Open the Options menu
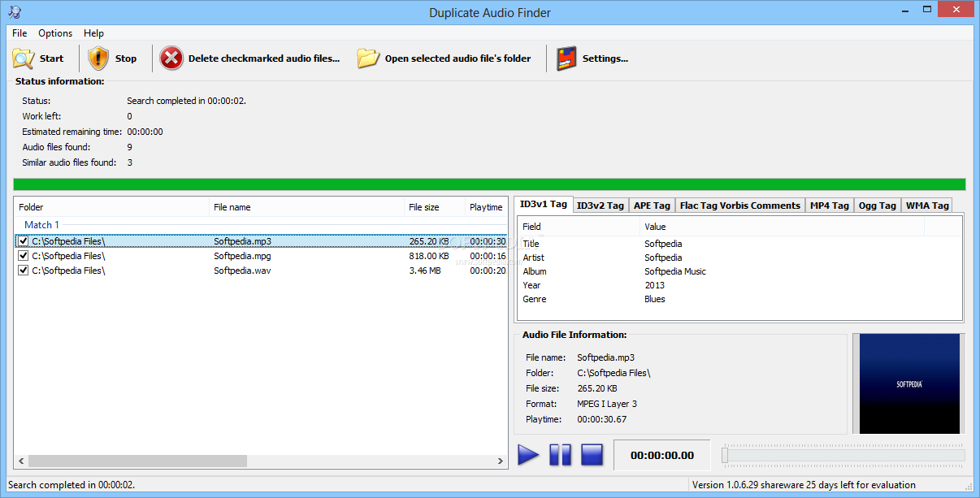The width and height of the screenshot is (980, 498). click(55, 33)
